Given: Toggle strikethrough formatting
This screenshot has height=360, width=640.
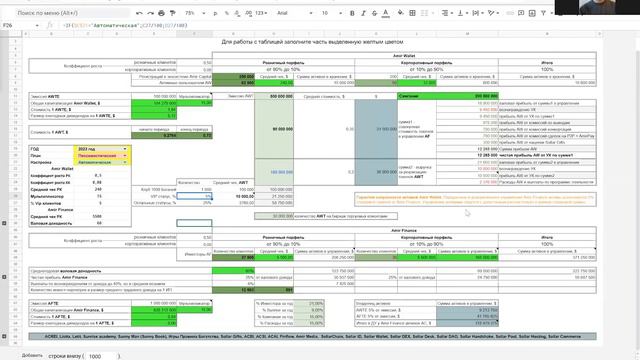Looking at the screenshot, I should [374, 13].
